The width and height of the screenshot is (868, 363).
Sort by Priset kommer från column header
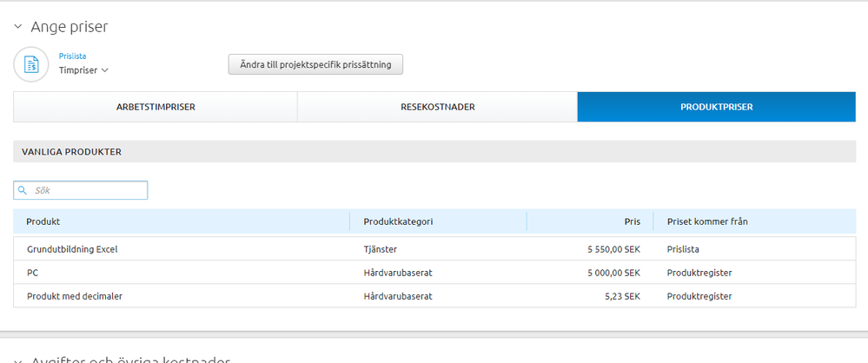coord(754,221)
